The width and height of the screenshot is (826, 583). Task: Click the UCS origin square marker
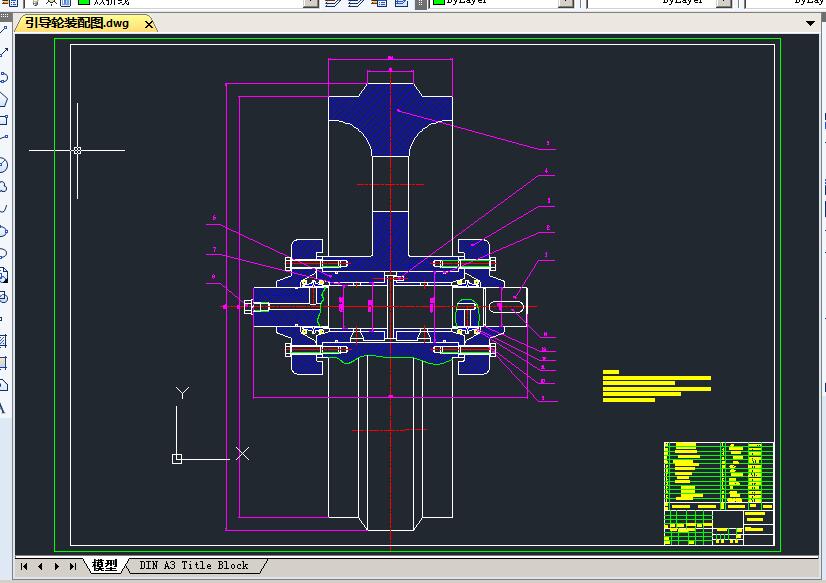(x=177, y=459)
